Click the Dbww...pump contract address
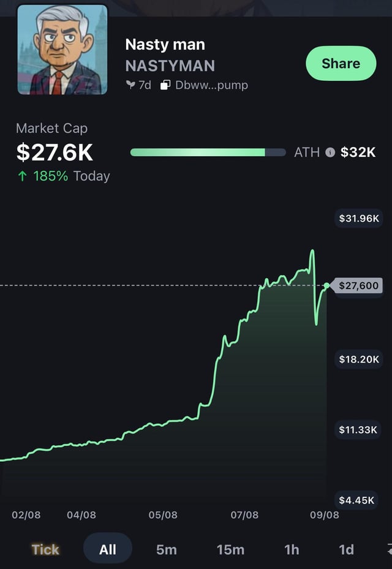This screenshot has height=569, width=392. (x=211, y=85)
